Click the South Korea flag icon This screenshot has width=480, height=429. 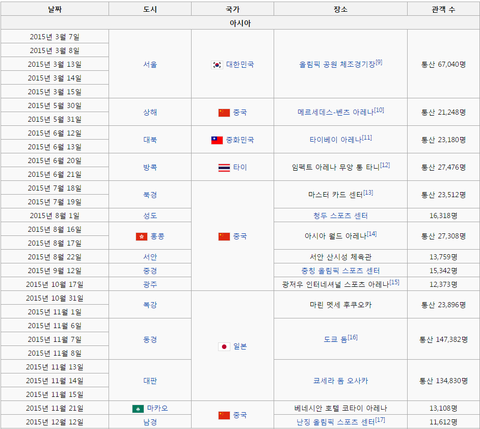coord(217,65)
